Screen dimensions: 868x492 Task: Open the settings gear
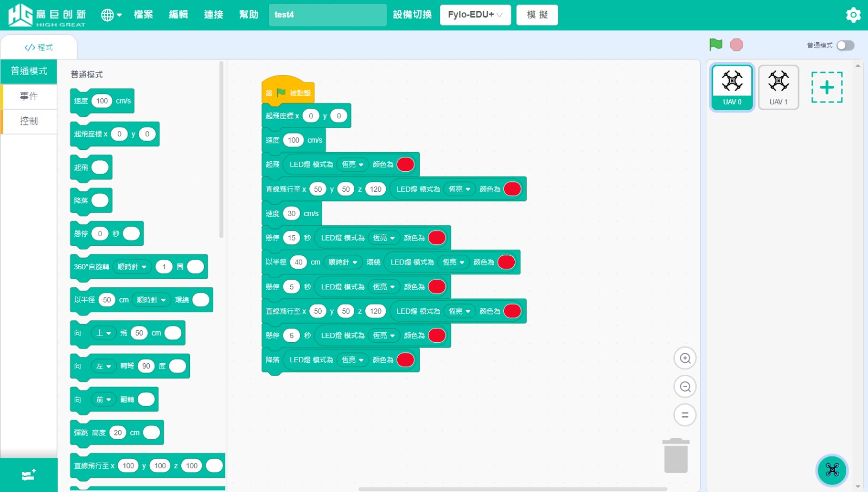click(853, 15)
